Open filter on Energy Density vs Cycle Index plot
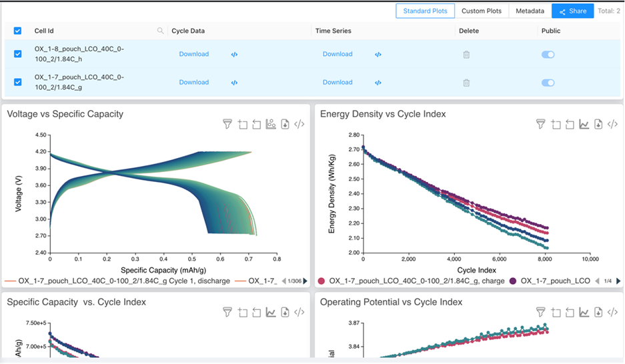625x364 pixels. [540, 124]
